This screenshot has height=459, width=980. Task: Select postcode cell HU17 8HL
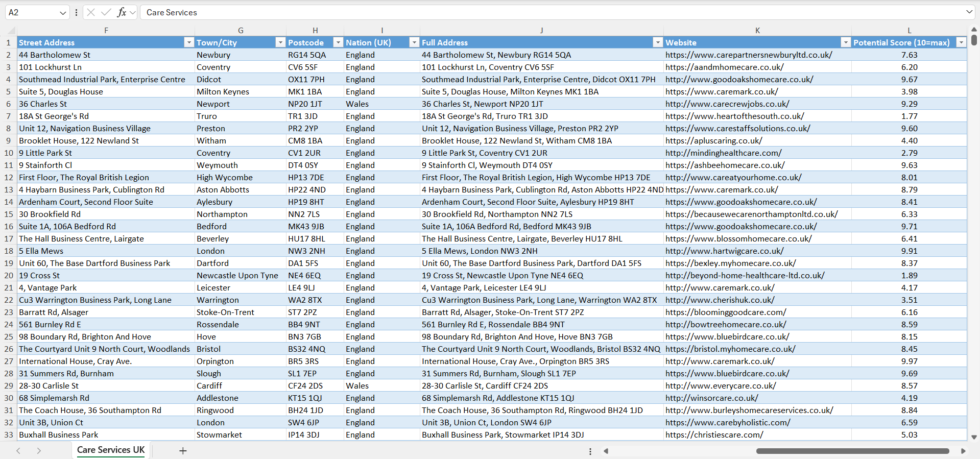point(315,238)
